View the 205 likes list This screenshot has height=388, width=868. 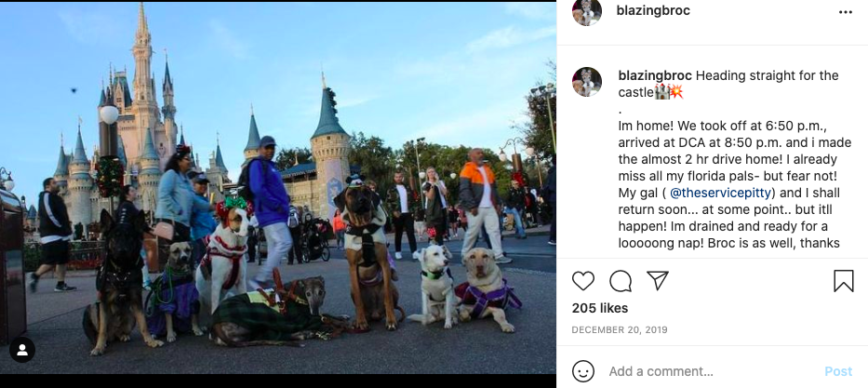tap(600, 308)
